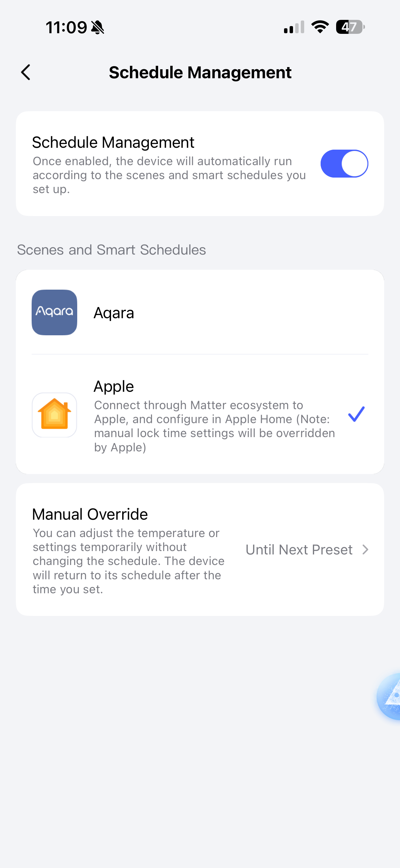Tap the Scenes and Smart Schedules header
The height and width of the screenshot is (868, 400).
(x=111, y=250)
